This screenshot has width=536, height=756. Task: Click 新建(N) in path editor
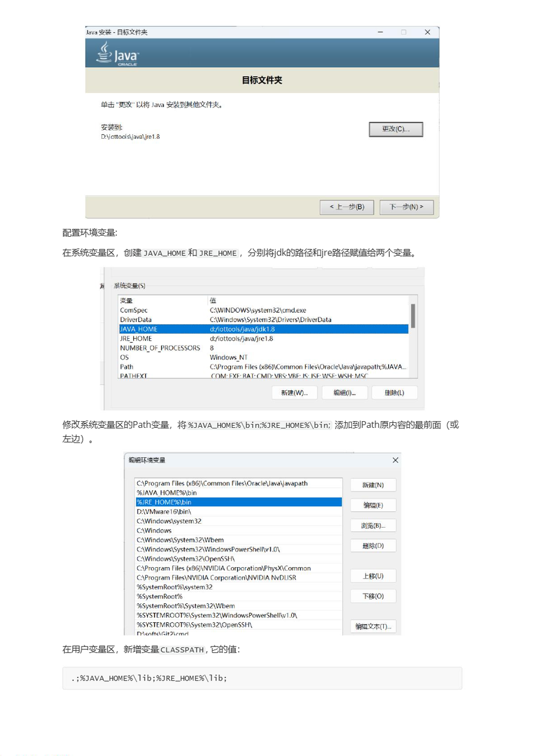click(x=373, y=485)
